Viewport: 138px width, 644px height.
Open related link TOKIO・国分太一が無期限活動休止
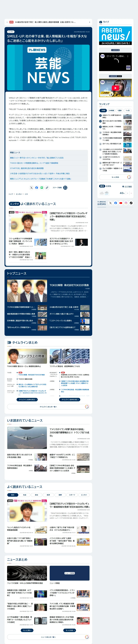coord(34,163)
